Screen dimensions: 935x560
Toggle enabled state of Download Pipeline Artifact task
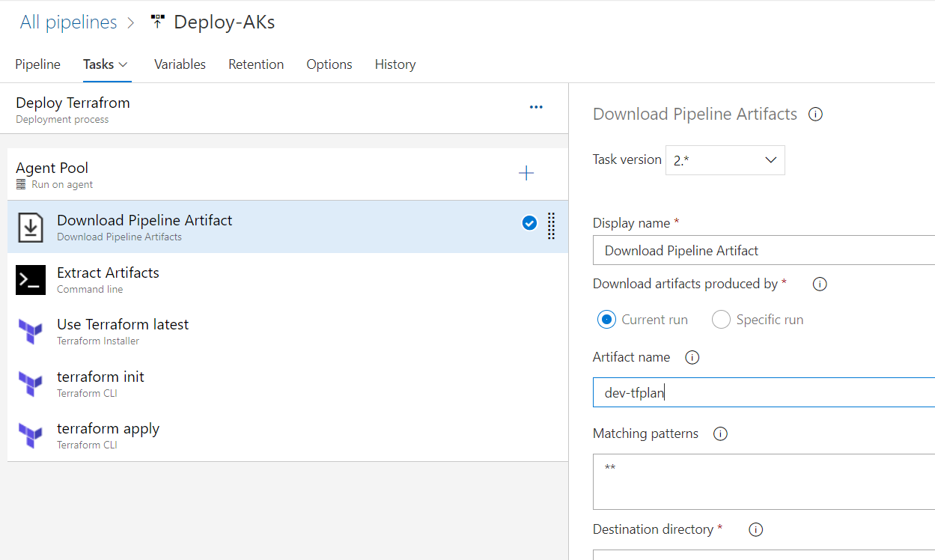(x=529, y=223)
